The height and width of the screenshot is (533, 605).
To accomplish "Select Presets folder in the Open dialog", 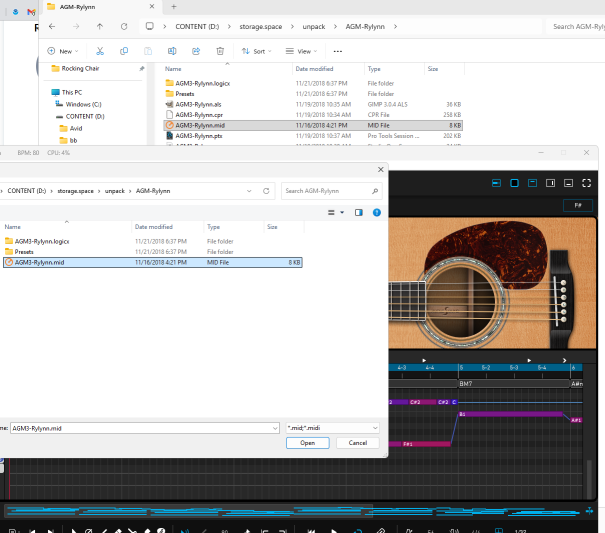I will coord(153,252).
